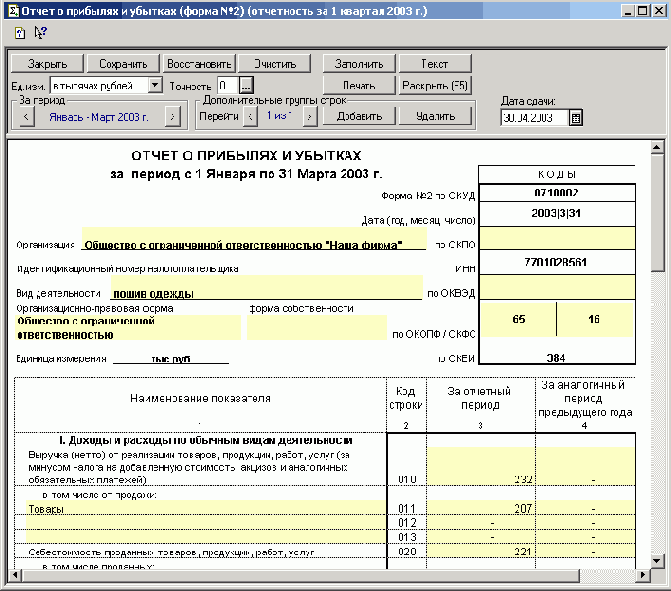Click the Точность input field
671x591 pixels.
click(228, 85)
